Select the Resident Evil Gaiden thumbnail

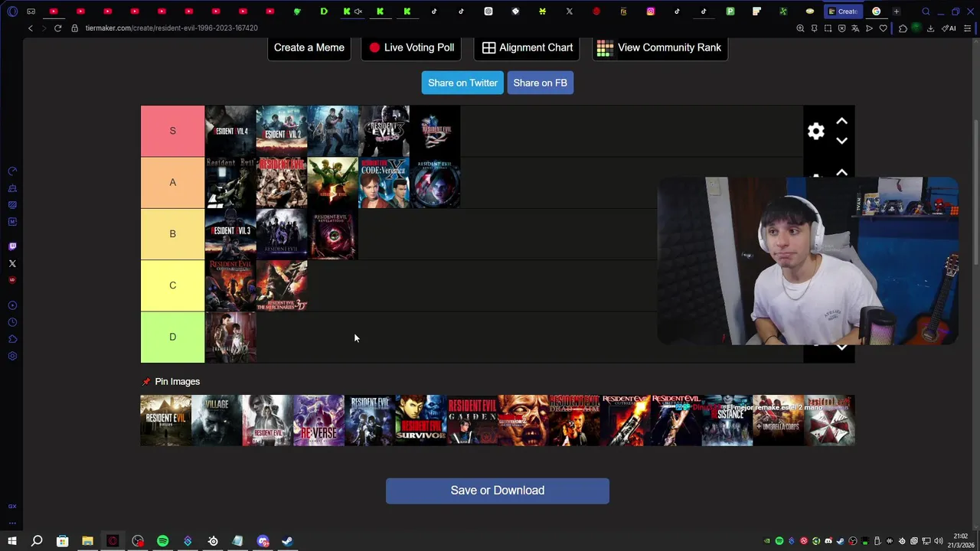coord(472,420)
